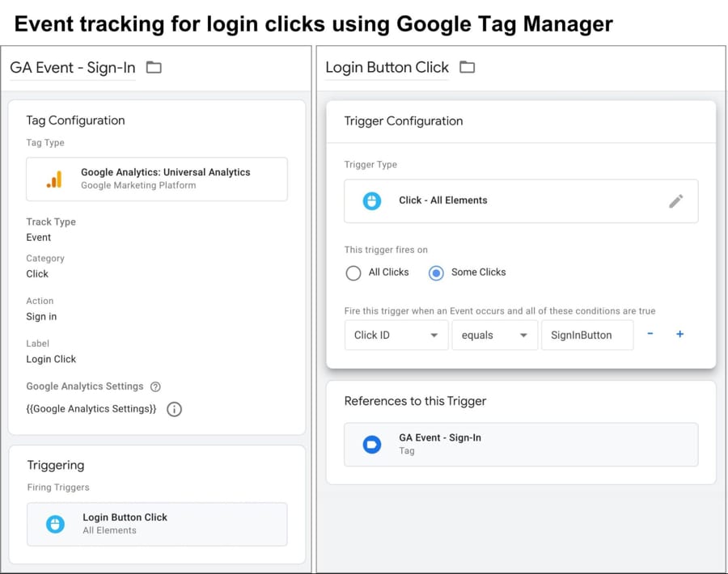This screenshot has height=574, width=728.
Task: Click the SignInButton value field
Action: (587, 335)
